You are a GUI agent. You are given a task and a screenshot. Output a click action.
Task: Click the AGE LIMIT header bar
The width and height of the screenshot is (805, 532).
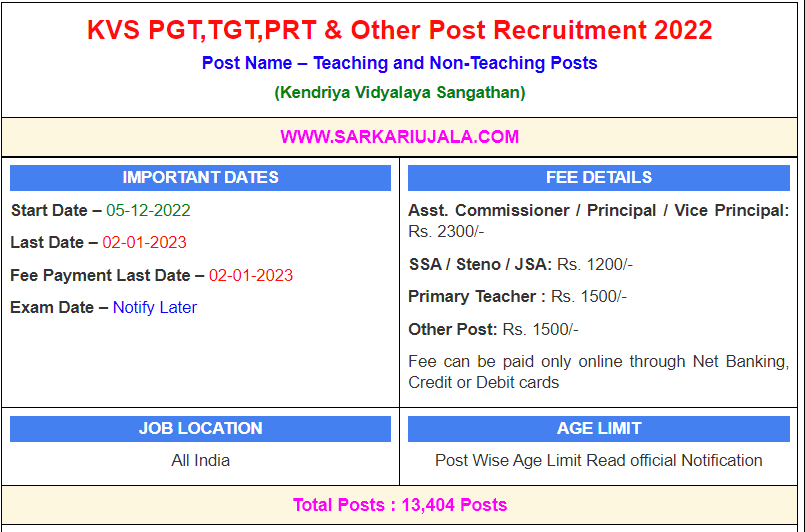pos(598,429)
